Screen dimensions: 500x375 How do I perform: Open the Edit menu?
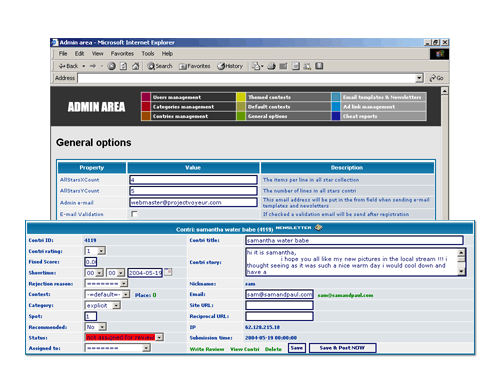click(x=79, y=54)
